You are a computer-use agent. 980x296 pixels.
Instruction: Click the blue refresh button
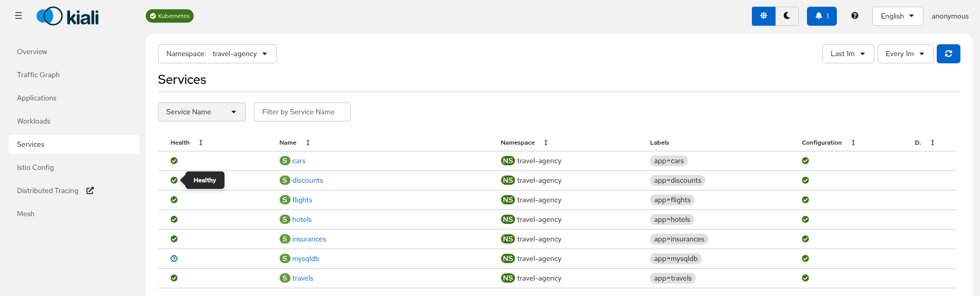[x=948, y=54]
